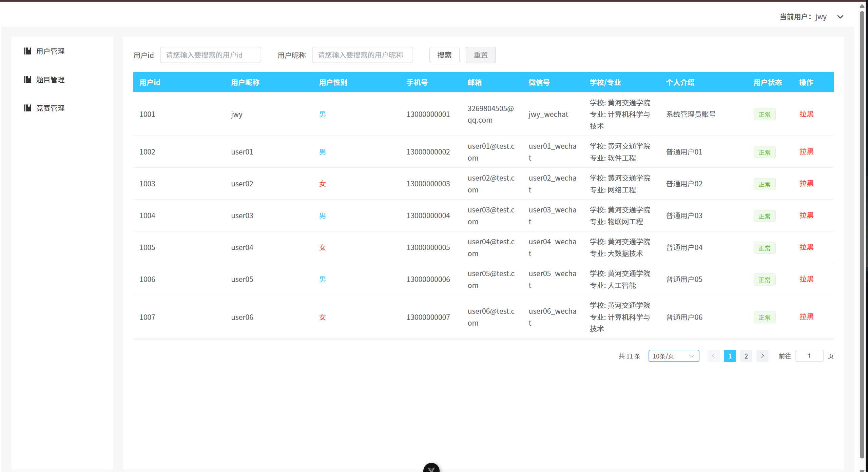Click the vertical page scrollbar
Viewport: 868px width, 472px height.
(862, 237)
